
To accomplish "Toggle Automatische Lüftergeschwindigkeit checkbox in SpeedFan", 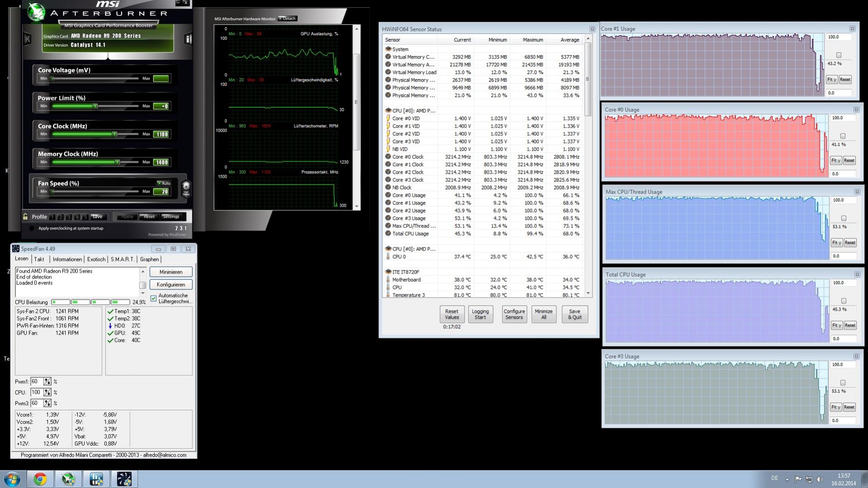I will [x=154, y=298].
